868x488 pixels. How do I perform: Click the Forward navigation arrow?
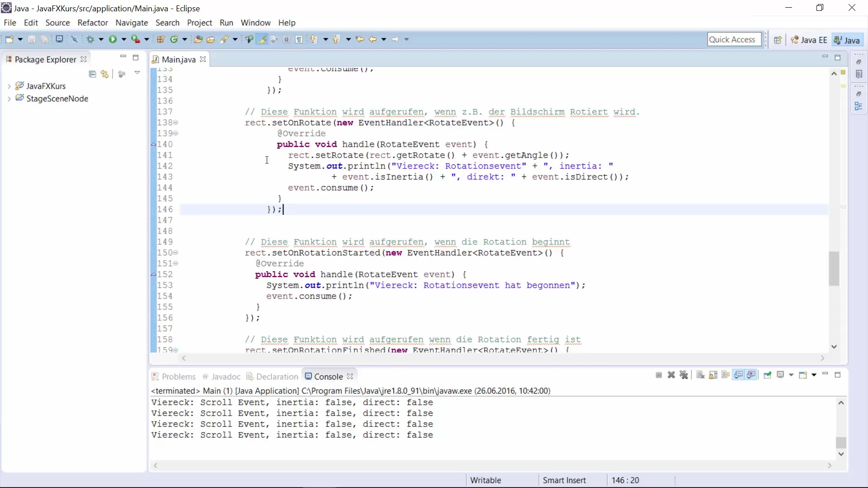(x=395, y=39)
